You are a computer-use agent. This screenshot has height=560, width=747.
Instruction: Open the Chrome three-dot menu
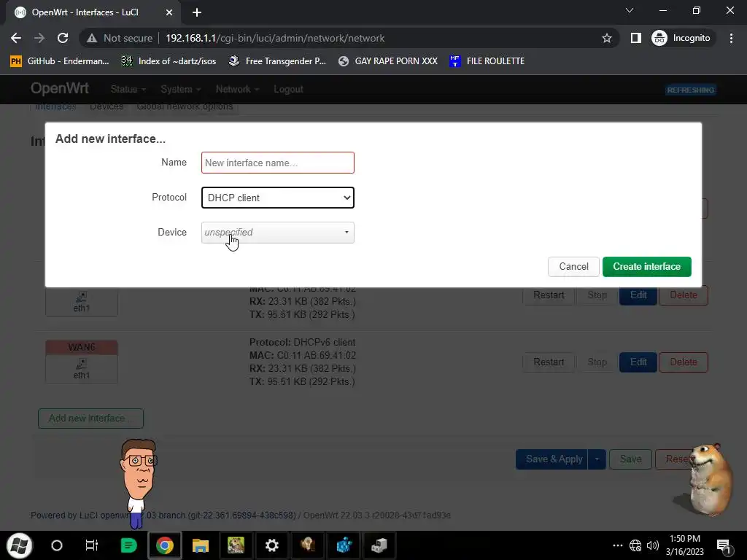(x=731, y=38)
